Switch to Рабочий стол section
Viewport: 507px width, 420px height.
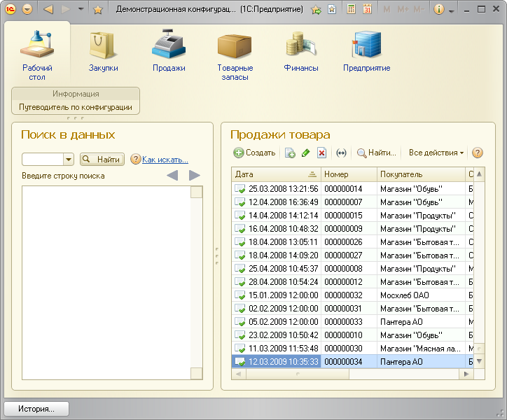click(37, 54)
